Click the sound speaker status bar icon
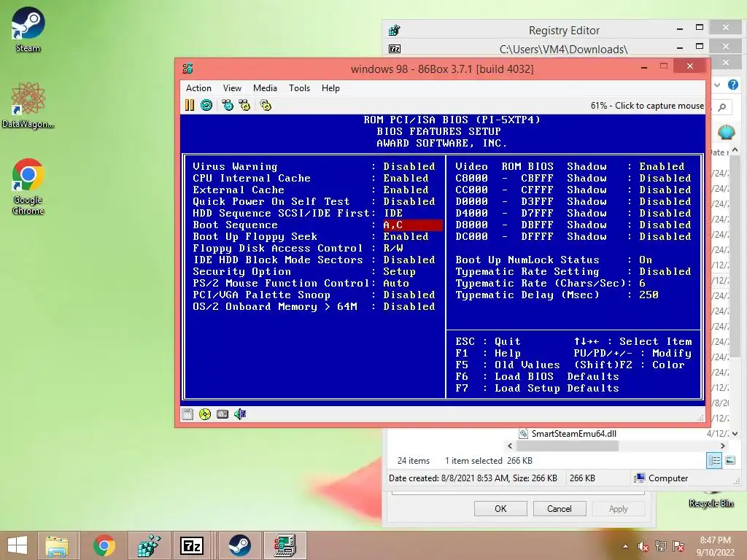 [x=239, y=414]
